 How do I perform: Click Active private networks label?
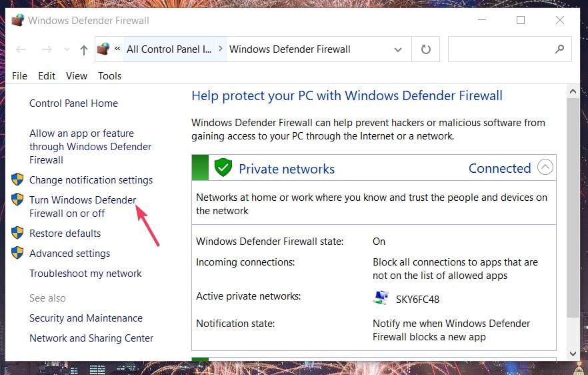pyautogui.click(x=248, y=296)
